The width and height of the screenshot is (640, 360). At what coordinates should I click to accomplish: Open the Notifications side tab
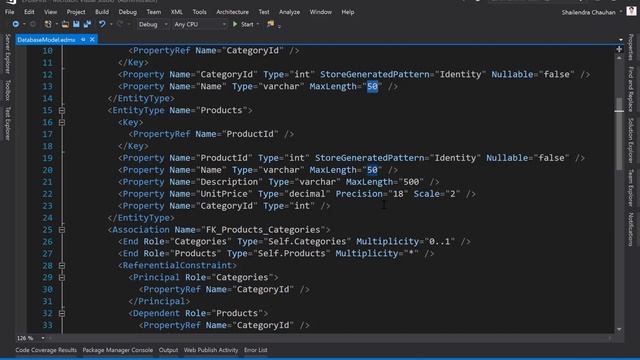click(631, 229)
